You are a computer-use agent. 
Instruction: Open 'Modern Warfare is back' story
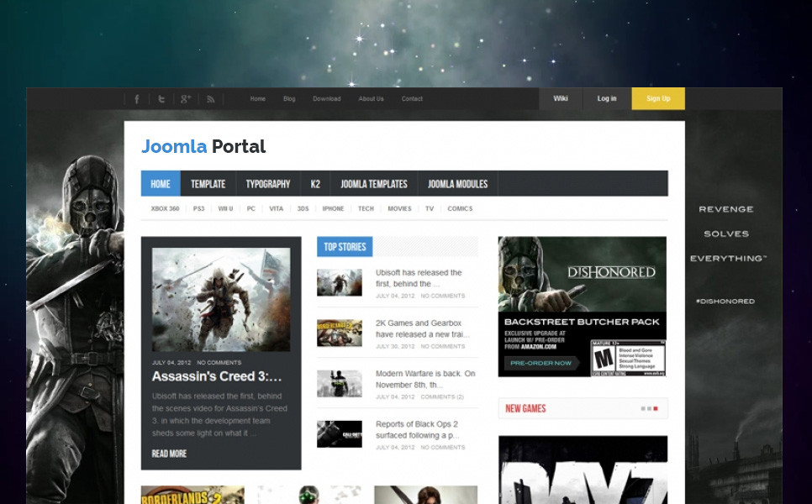(425, 380)
